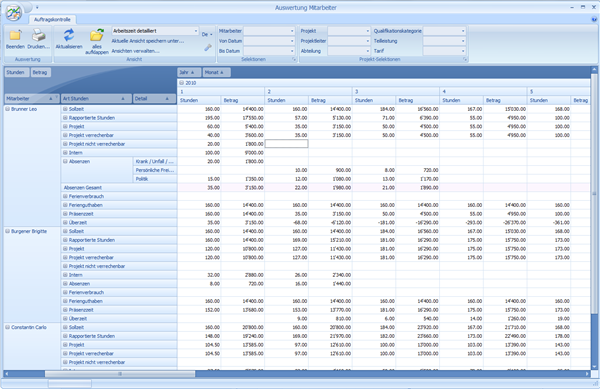
Task: Click the 17'550.00 Betrag cell
Action: 243,118
